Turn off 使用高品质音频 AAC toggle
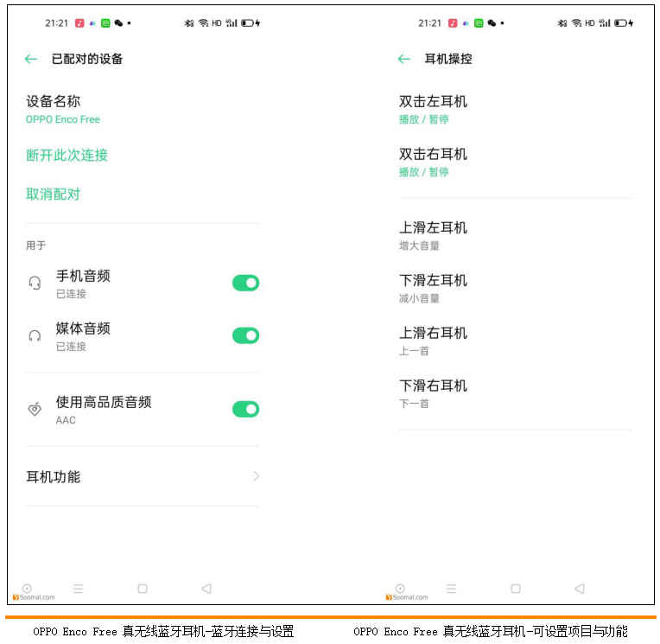Image resolution: width=660 pixels, height=644 pixels. (246, 409)
